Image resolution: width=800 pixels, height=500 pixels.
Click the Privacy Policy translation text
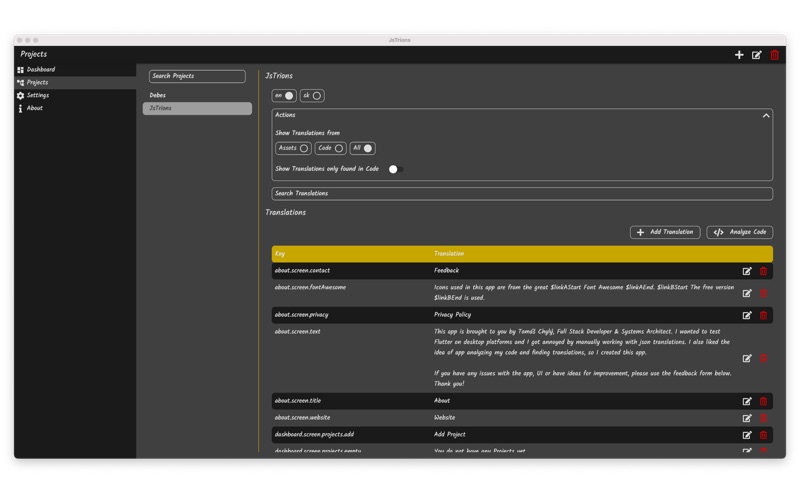[453, 315]
